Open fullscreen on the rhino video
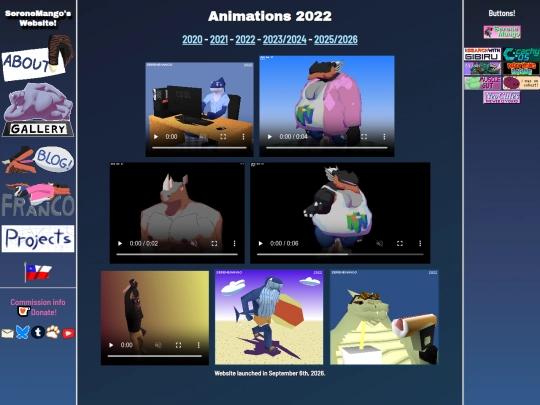 pyautogui.click(x=214, y=243)
